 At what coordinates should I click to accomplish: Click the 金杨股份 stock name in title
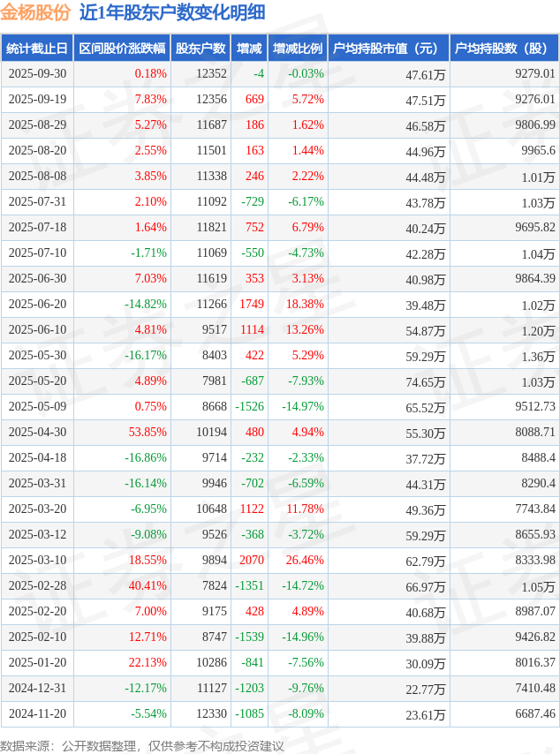pyautogui.click(x=35, y=12)
